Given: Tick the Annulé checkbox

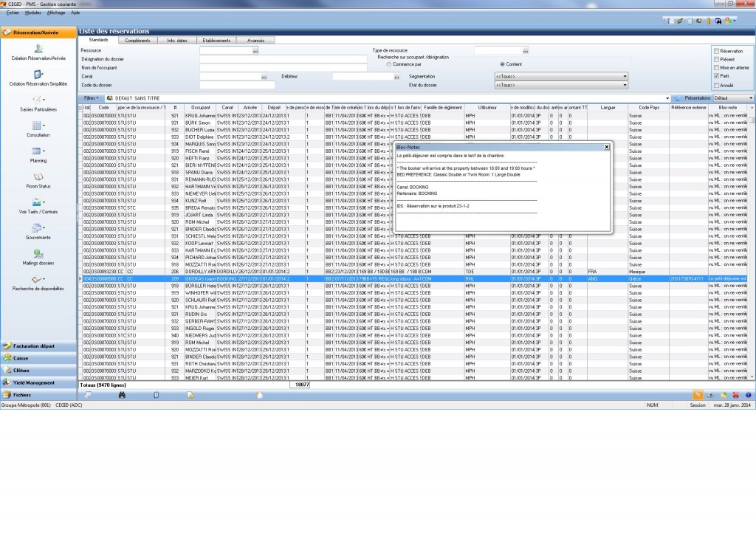Looking at the screenshot, I should point(716,84).
